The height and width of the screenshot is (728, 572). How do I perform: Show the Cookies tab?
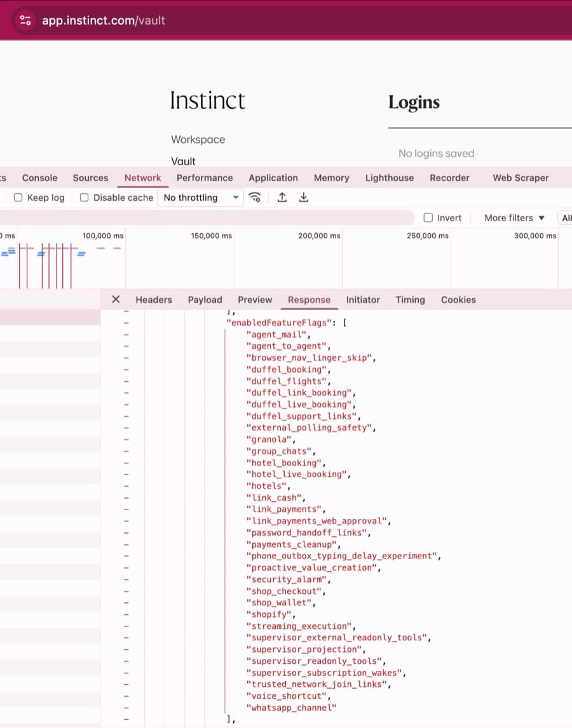[x=458, y=300]
